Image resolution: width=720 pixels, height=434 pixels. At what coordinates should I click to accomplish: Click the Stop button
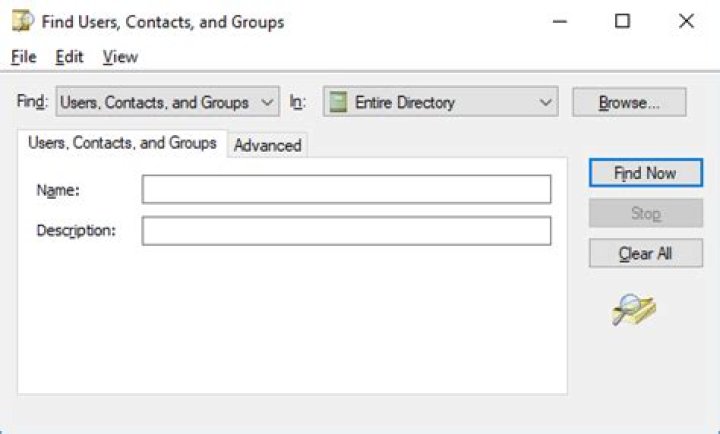(x=646, y=213)
